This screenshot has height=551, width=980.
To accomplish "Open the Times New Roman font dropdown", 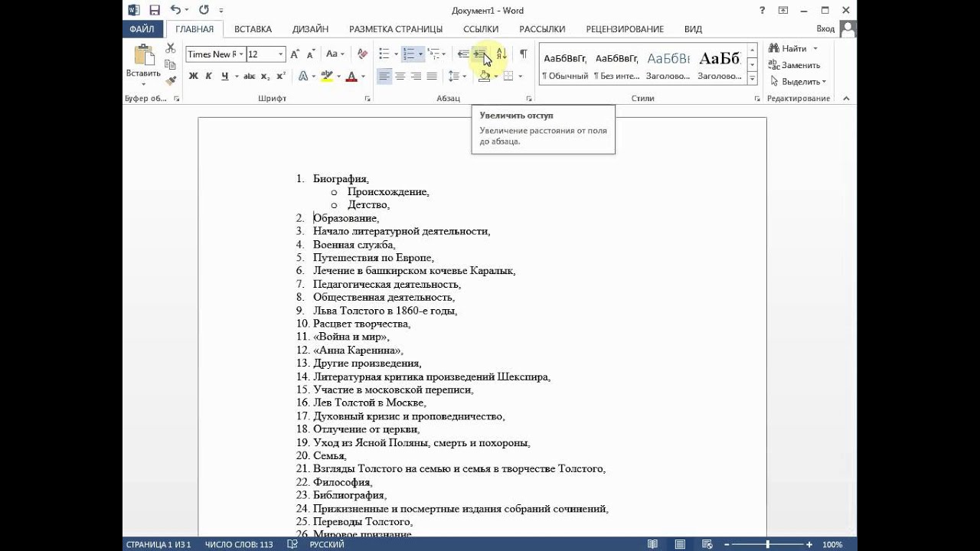I will tap(242, 54).
